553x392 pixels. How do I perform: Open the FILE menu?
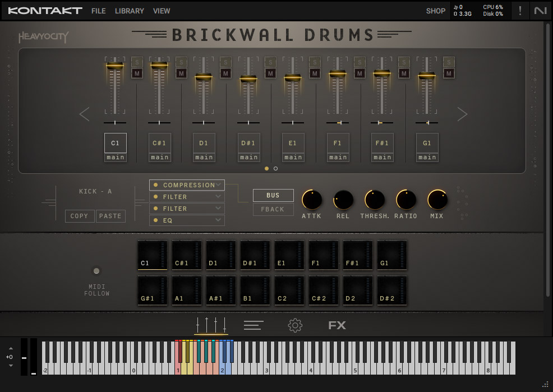[98, 11]
